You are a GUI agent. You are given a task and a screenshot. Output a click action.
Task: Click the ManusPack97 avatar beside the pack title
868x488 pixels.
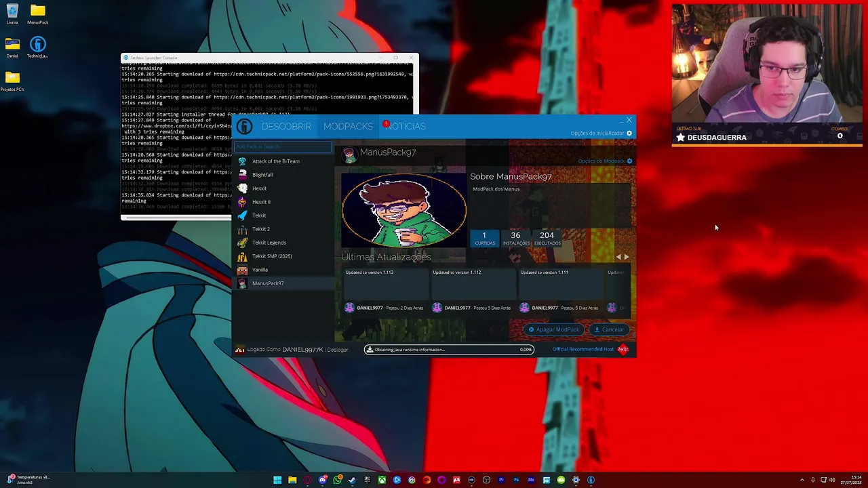click(x=349, y=155)
